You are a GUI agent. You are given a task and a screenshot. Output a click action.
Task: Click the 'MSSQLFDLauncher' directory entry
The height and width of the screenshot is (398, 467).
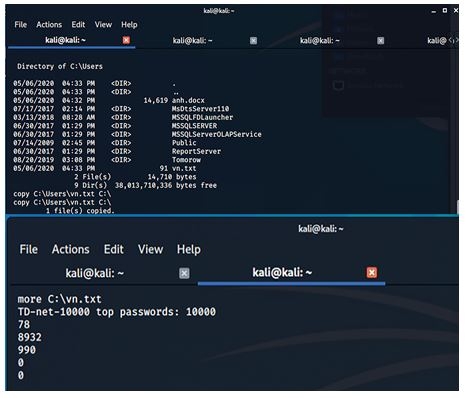pyautogui.click(x=202, y=117)
